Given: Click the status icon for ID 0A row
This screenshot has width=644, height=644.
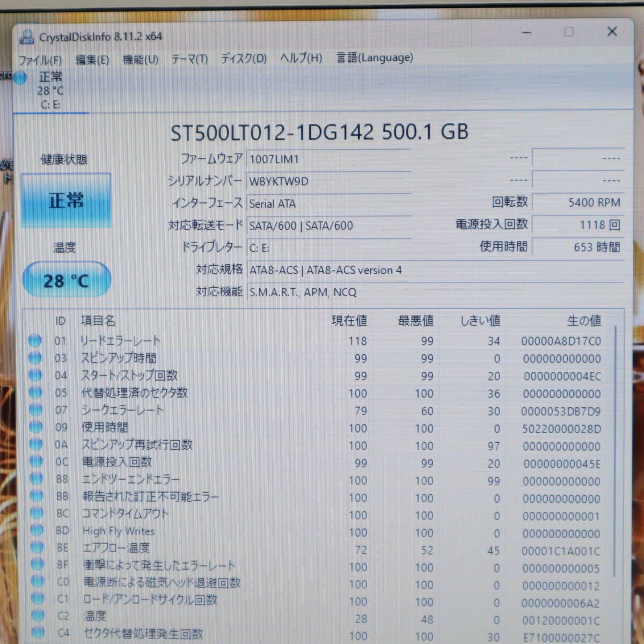Looking at the screenshot, I should coord(36,444).
